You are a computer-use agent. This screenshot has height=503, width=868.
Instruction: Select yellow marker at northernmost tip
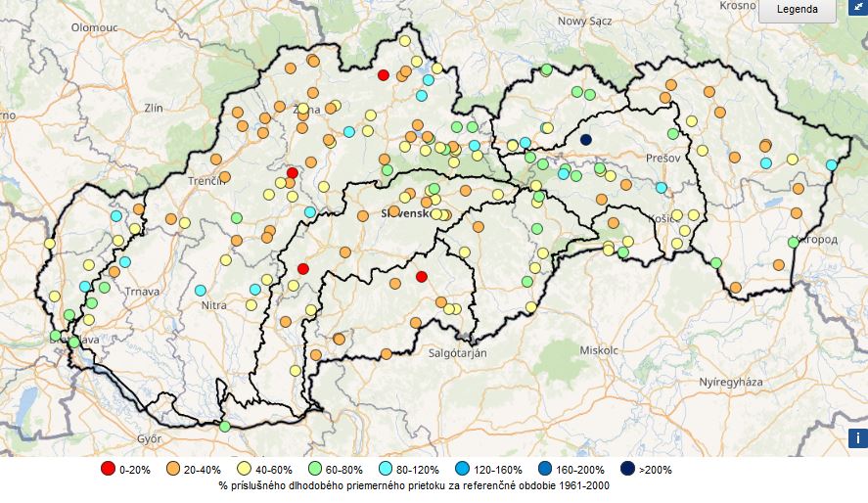click(404, 41)
